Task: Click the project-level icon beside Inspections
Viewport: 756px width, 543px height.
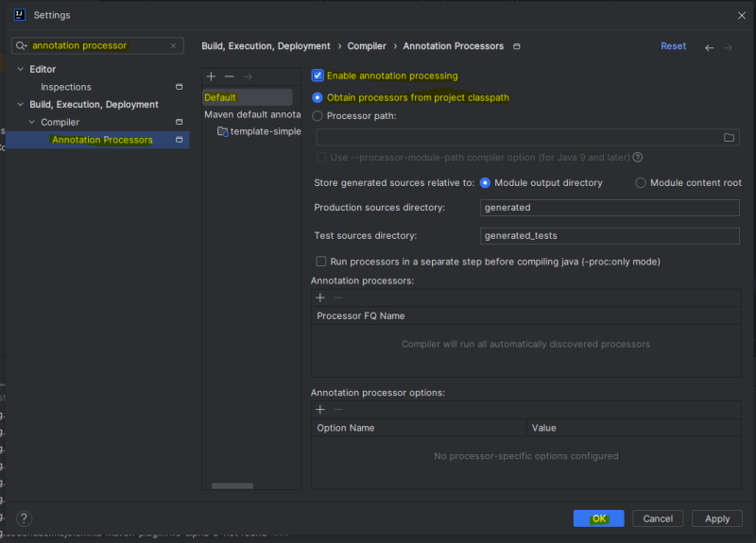Action: [x=179, y=87]
